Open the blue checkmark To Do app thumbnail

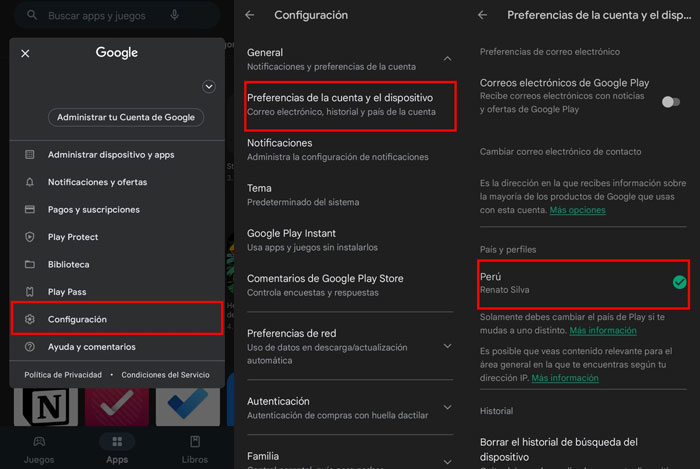click(x=188, y=407)
